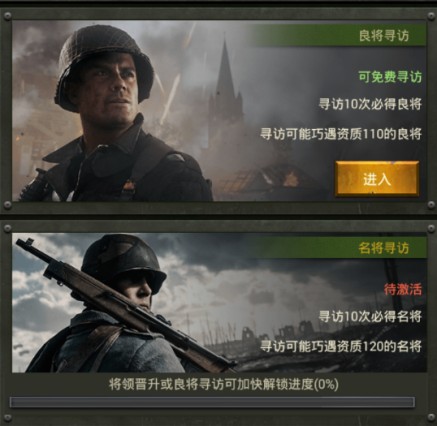437x426 pixels.
Task: Click the bottom-right rivet of lower panel
Action: click(x=431, y=418)
